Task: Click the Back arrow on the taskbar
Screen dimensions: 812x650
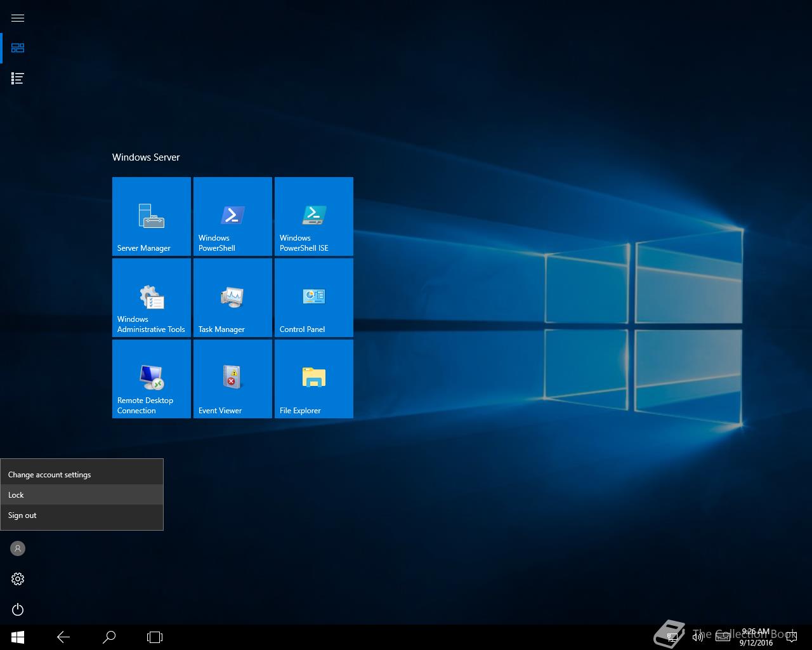Action: [63, 637]
